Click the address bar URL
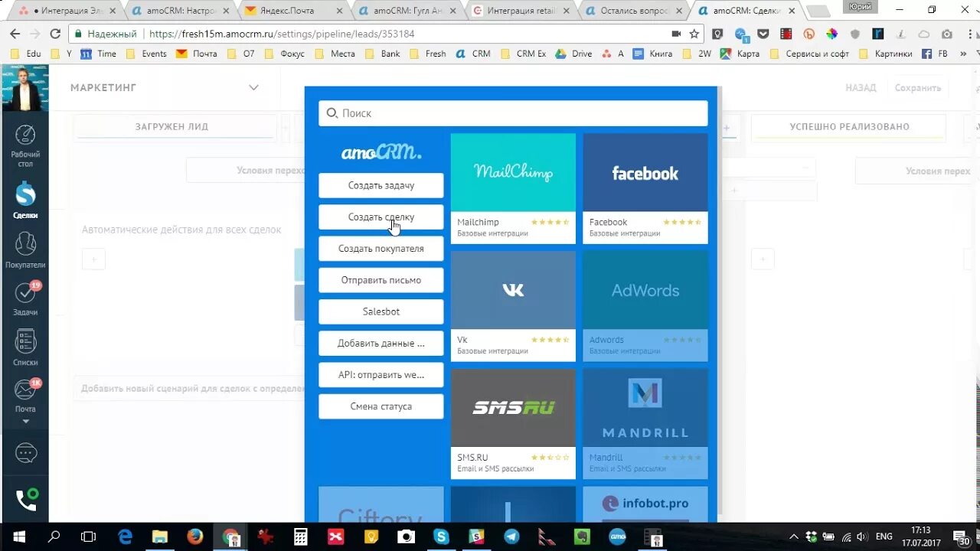 [x=282, y=34]
